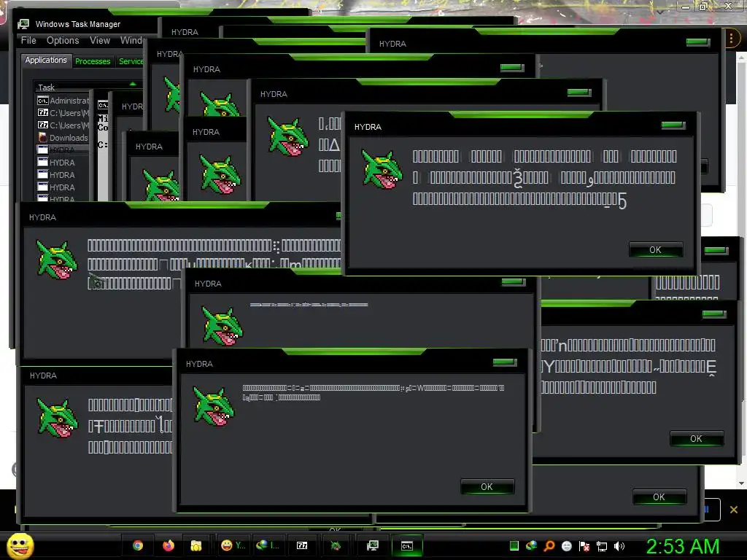747x560 pixels.
Task: Click OK in tiny-font HYDRA dialog containing W
Action: 487,486
